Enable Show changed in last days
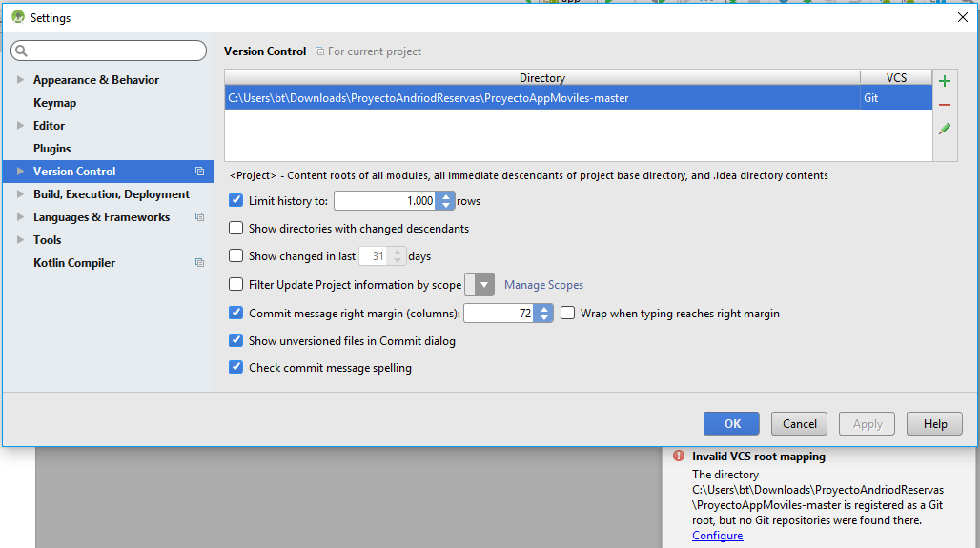 click(235, 255)
